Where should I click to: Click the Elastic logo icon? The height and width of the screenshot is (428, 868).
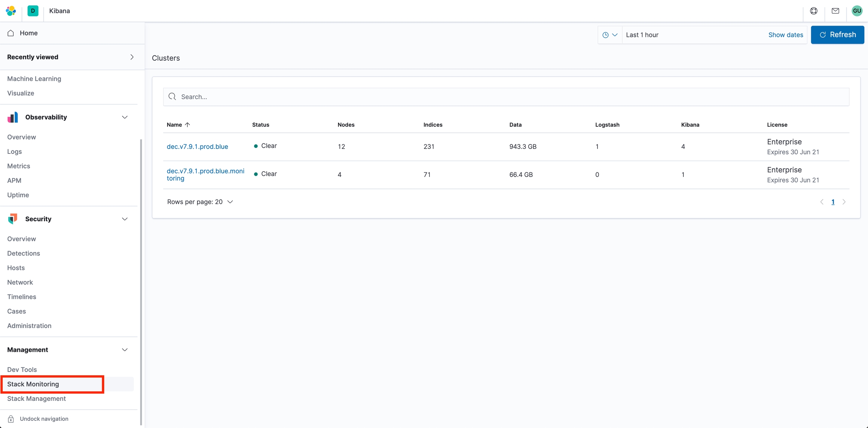(11, 11)
